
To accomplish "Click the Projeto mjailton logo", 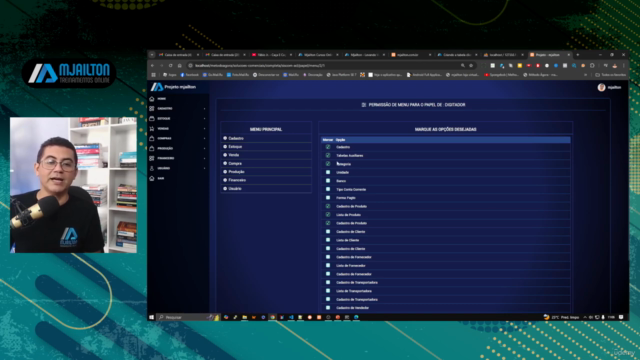I will (173, 87).
